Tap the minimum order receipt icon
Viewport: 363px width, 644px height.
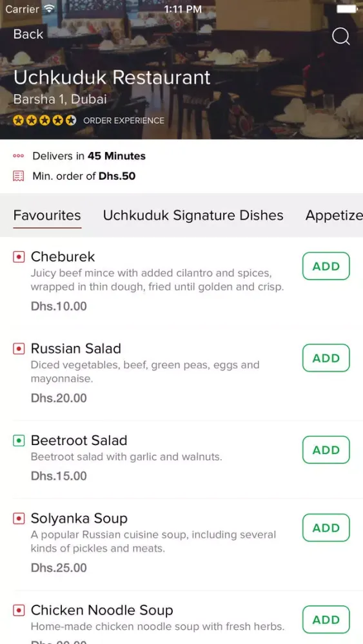pos(18,176)
